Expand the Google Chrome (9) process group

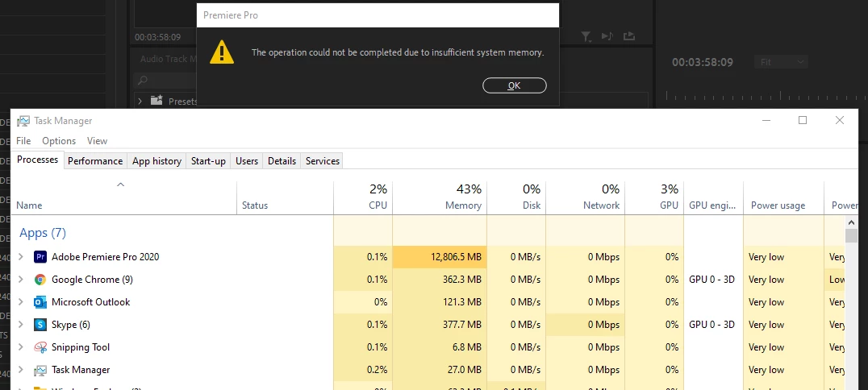(21, 280)
